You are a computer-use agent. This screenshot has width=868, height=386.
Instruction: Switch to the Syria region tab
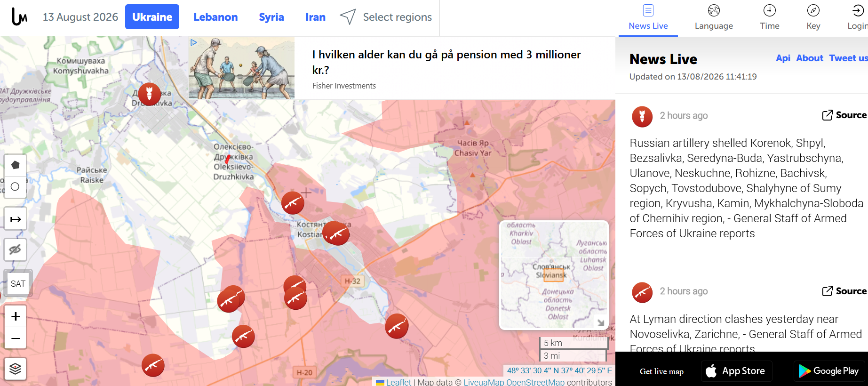point(271,17)
